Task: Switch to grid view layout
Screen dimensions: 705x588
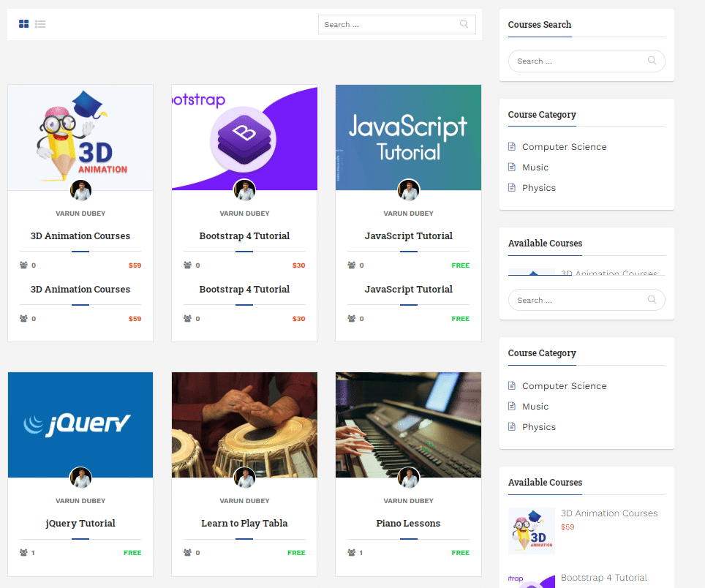Action: point(23,23)
